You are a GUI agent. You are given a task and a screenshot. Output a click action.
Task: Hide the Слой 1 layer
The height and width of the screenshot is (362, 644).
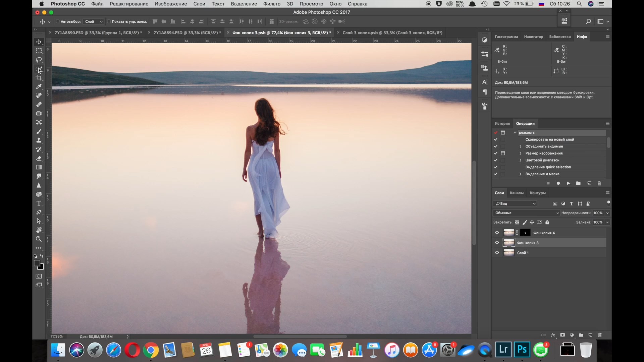pos(497,253)
